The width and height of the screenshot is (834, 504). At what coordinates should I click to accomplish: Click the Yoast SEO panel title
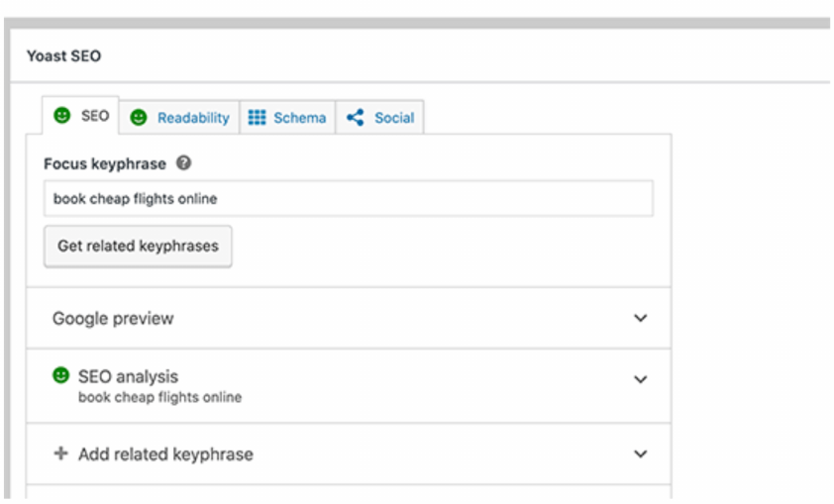tap(63, 56)
